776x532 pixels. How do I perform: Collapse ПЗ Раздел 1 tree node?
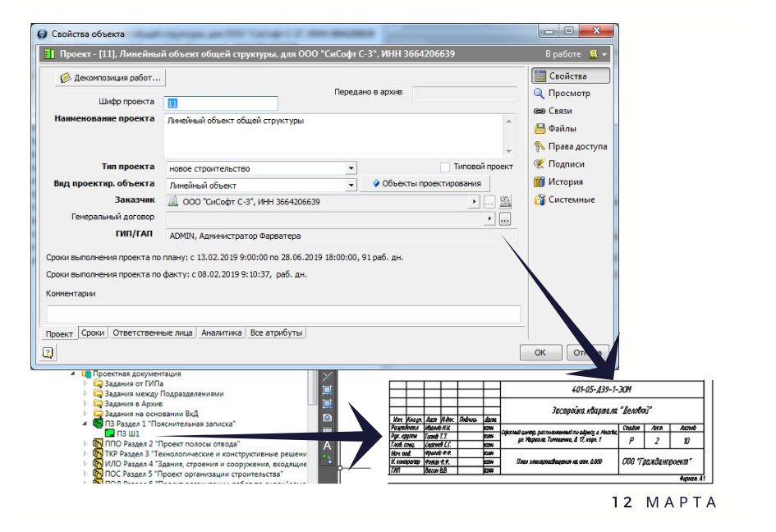[x=85, y=424]
